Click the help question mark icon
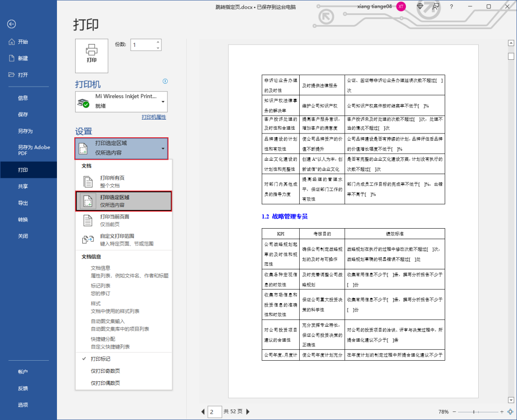This screenshot has height=420, width=517. [x=451, y=7]
